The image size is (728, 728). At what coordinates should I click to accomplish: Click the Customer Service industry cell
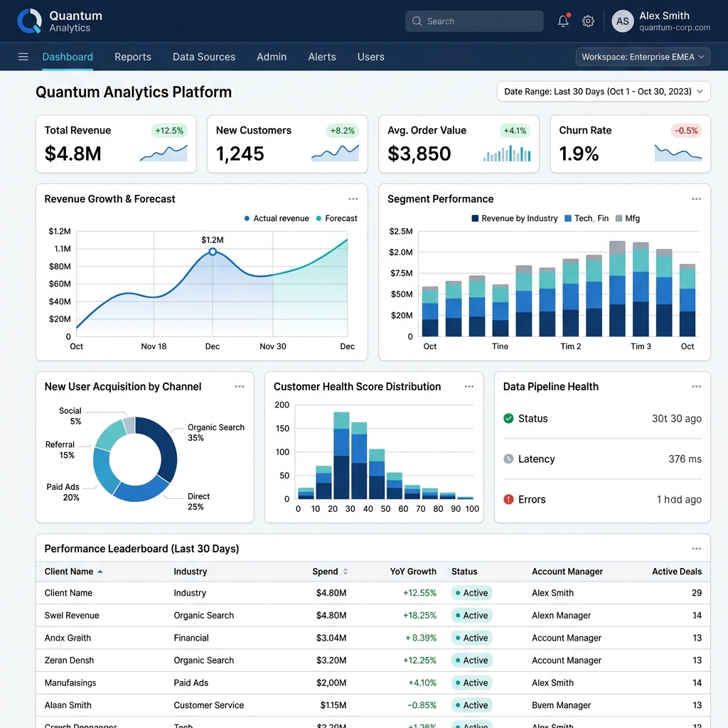208,705
